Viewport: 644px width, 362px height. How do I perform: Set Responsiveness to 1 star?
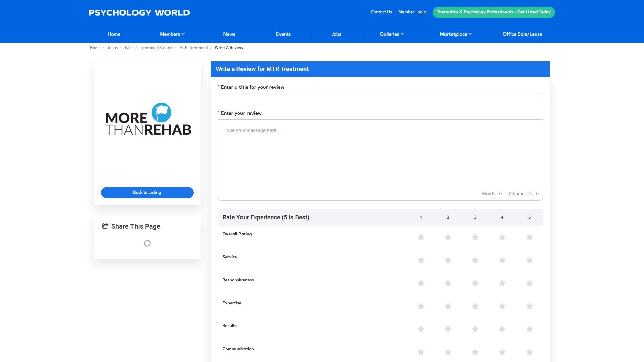pos(421,283)
